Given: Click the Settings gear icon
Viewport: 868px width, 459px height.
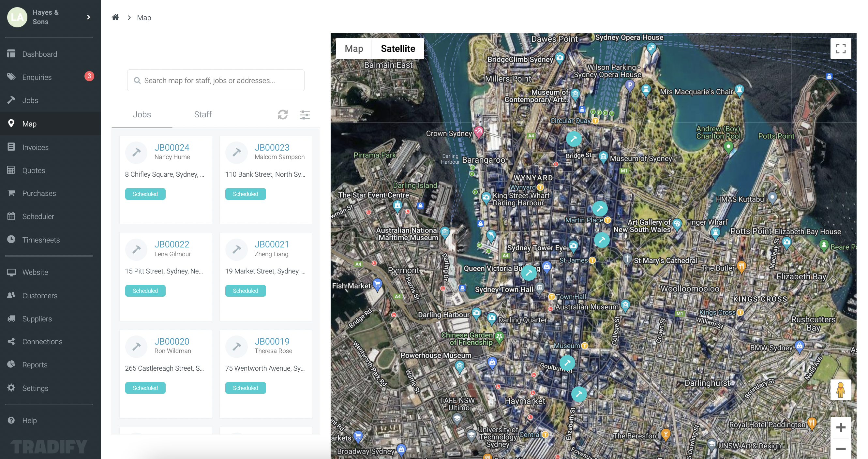Looking at the screenshot, I should pyautogui.click(x=11, y=388).
